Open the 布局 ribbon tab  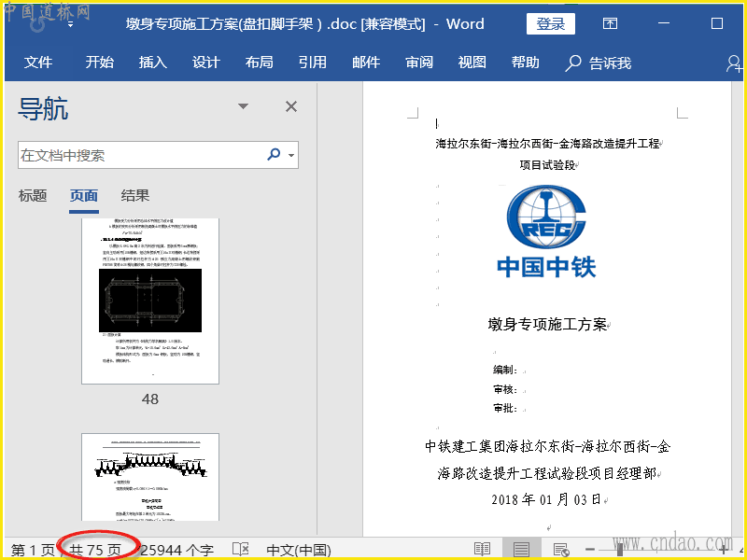(x=260, y=63)
